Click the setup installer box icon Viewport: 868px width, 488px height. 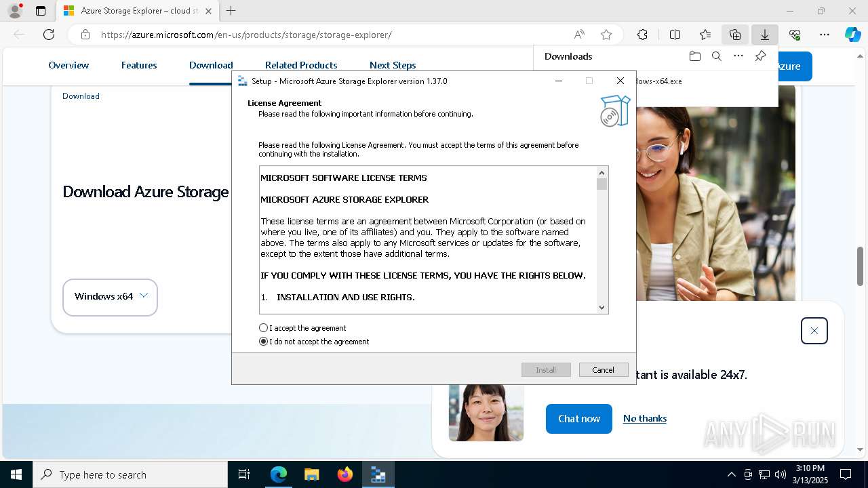point(615,110)
